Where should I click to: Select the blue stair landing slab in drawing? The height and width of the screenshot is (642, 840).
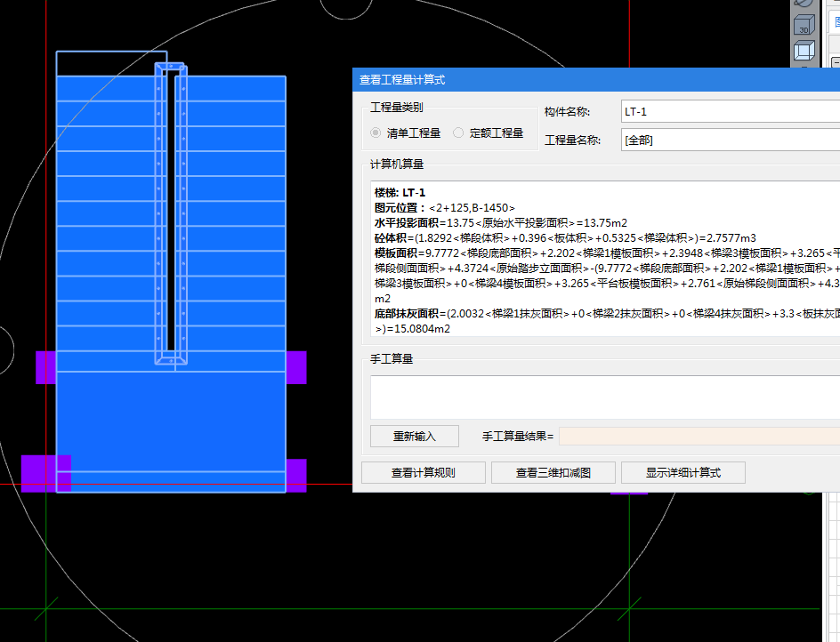(x=171, y=421)
